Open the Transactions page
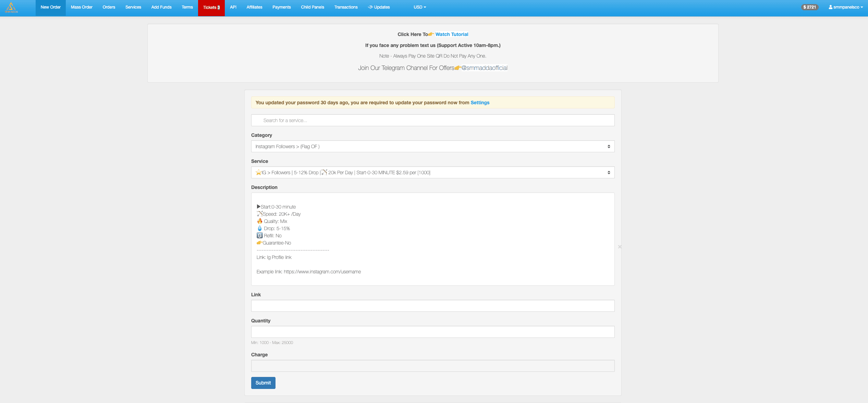The height and width of the screenshot is (403, 868). point(346,7)
